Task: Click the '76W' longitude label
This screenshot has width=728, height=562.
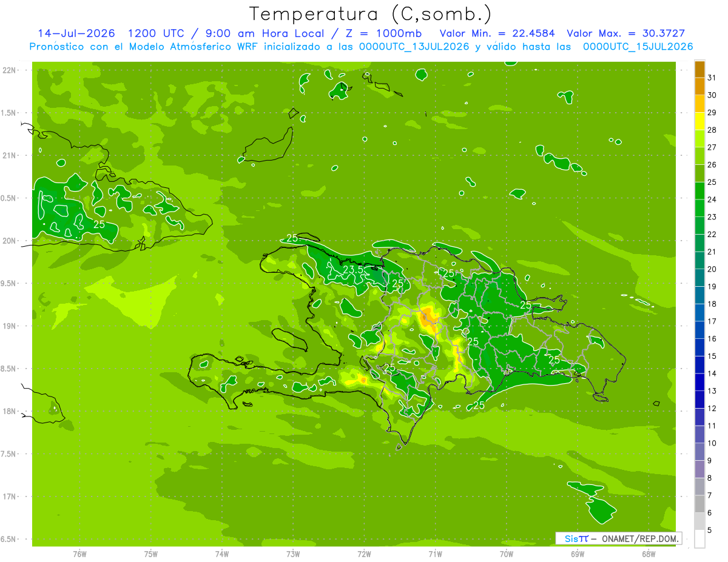Action: click(x=79, y=554)
